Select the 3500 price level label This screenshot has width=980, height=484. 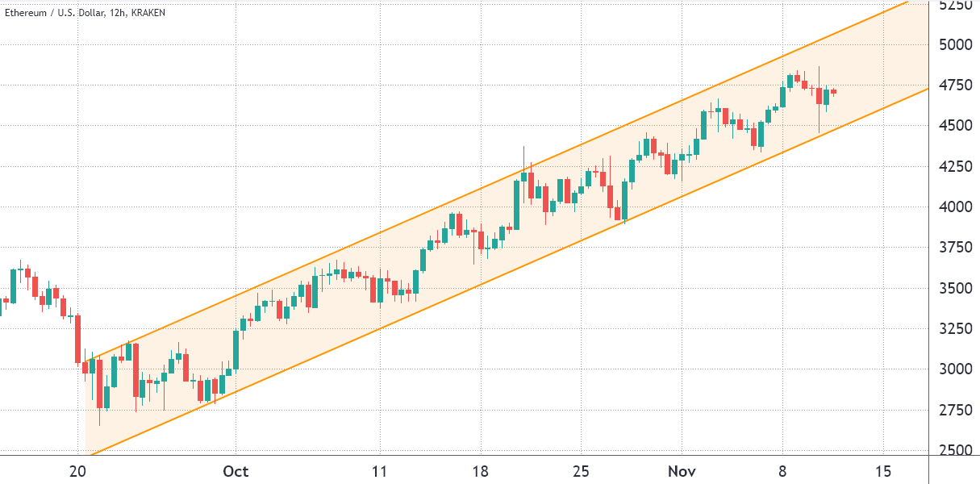pos(957,288)
